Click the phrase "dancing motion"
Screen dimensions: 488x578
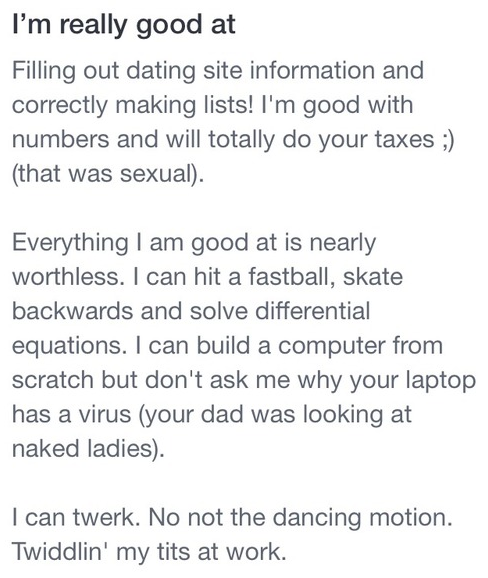pos(362,518)
